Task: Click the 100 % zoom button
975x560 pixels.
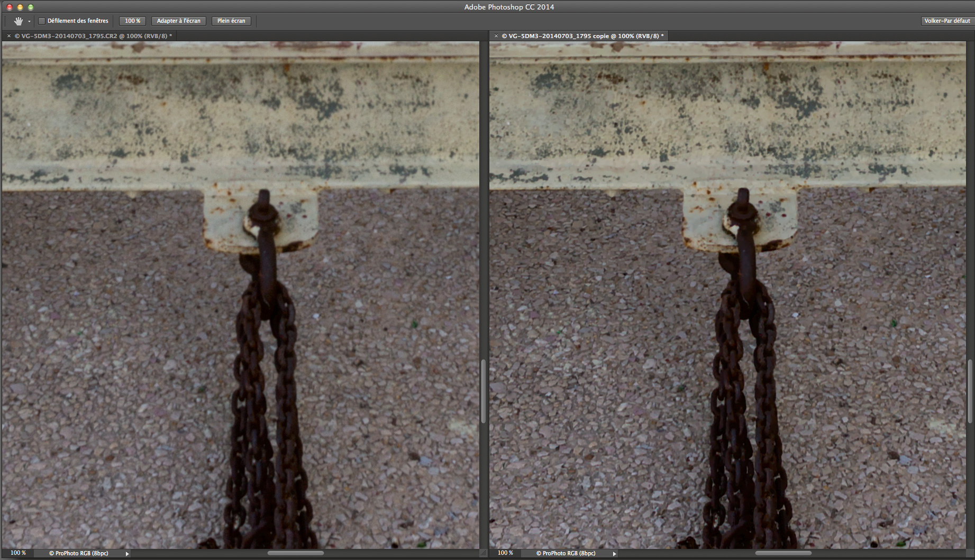Action: pos(132,21)
